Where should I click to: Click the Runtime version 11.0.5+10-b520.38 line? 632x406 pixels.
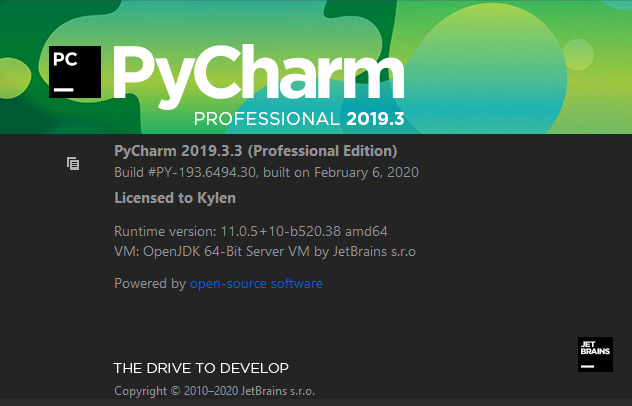click(251, 231)
